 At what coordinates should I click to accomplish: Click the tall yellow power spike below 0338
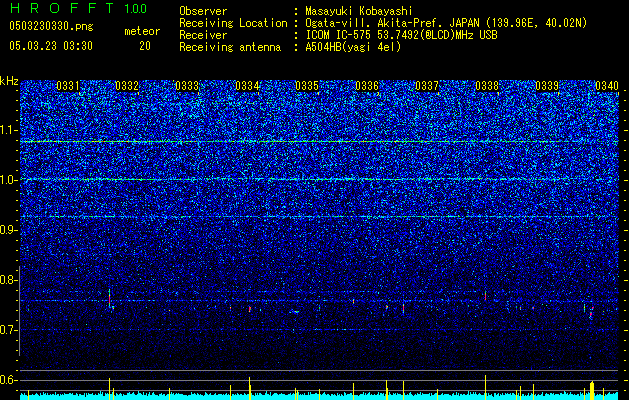tap(485, 387)
